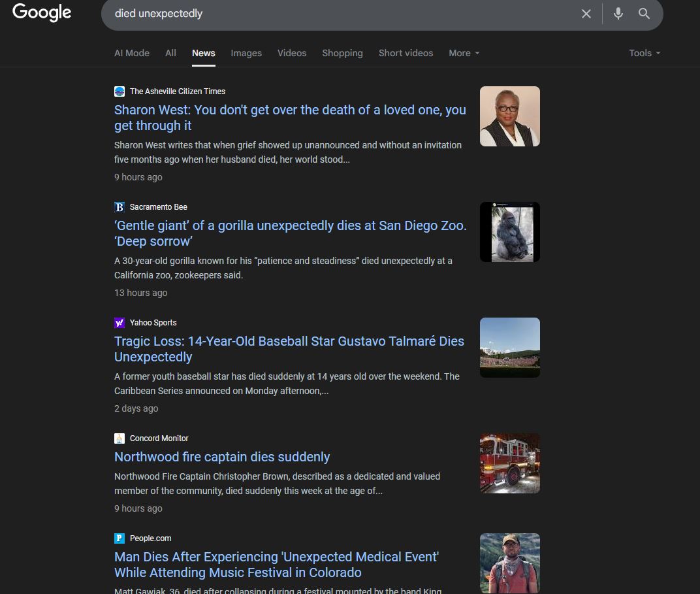Open the gorilla San Diego Zoo article headline

[x=291, y=233]
